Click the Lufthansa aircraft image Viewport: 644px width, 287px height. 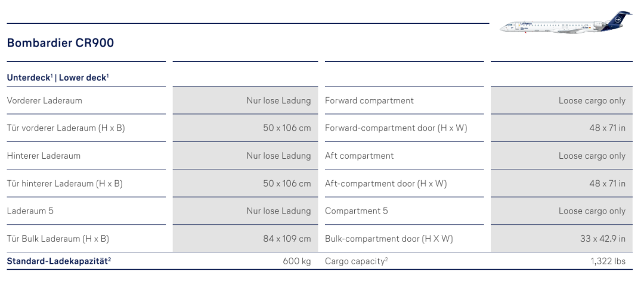[x=566, y=23]
